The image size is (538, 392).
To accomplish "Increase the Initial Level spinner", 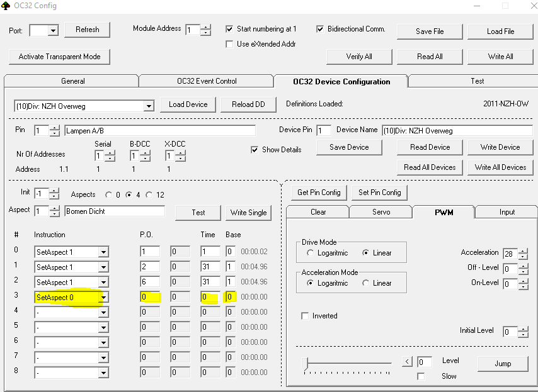I will click(523, 329).
